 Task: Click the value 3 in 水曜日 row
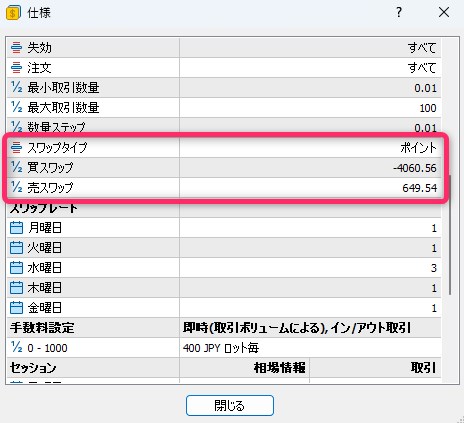434,268
